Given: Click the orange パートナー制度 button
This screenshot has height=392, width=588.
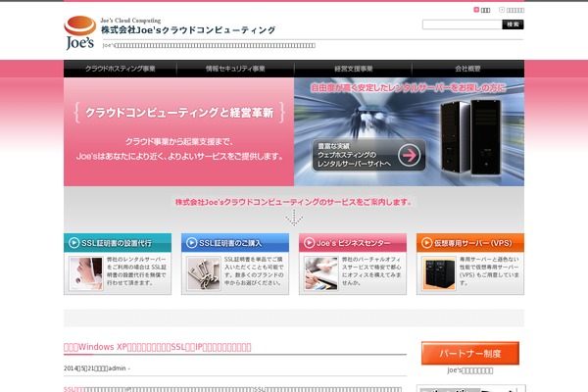Looking at the screenshot, I should click(x=470, y=353).
